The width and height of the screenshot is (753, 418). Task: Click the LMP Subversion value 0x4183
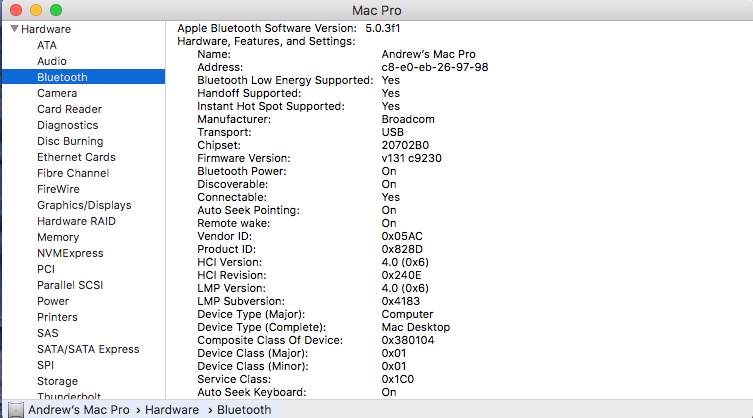point(401,301)
